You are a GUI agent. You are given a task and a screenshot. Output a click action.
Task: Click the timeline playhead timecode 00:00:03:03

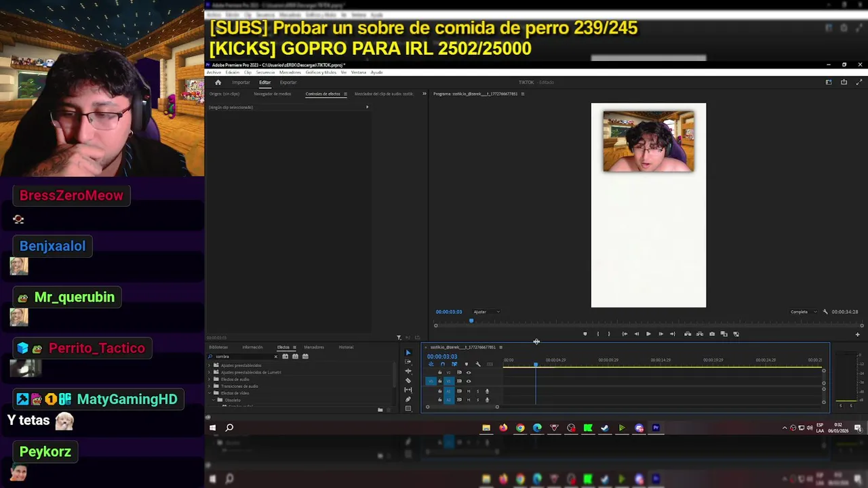442,357
